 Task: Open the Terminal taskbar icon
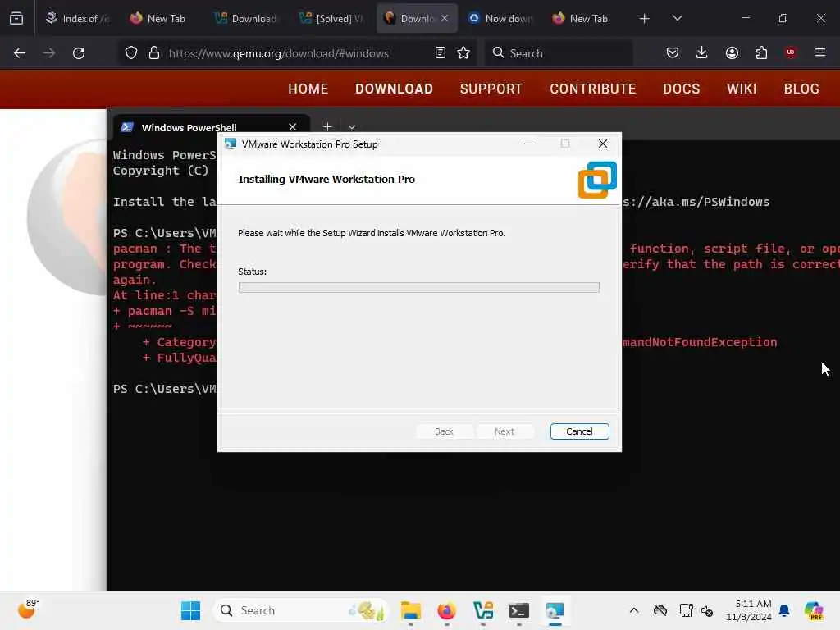519,610
